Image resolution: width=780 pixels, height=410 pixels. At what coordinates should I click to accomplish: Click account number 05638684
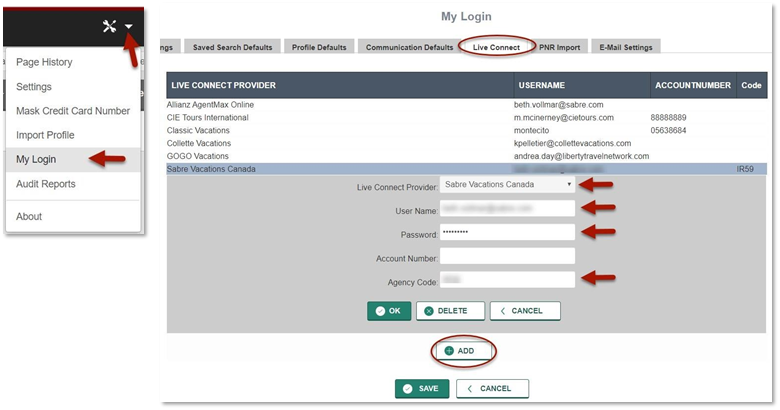tap(668, 130)
